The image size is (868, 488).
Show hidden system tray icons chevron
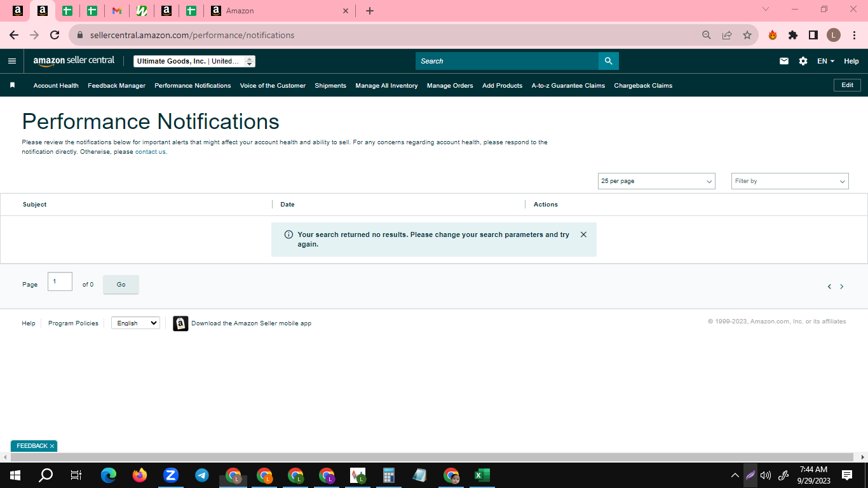coord(735,475)
